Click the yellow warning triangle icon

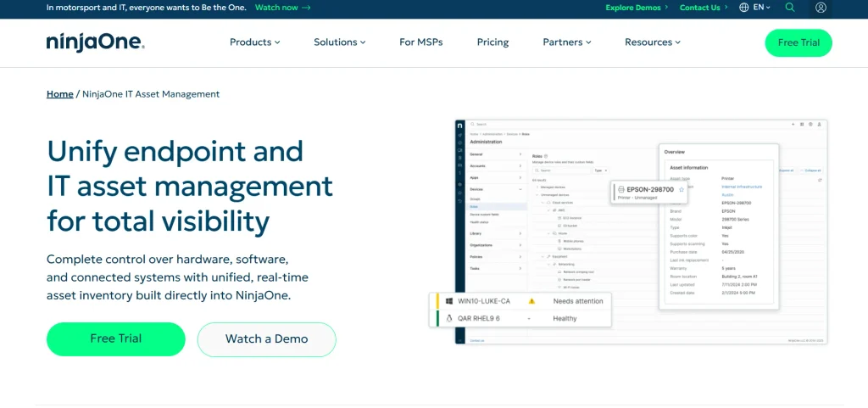[531, 301]
